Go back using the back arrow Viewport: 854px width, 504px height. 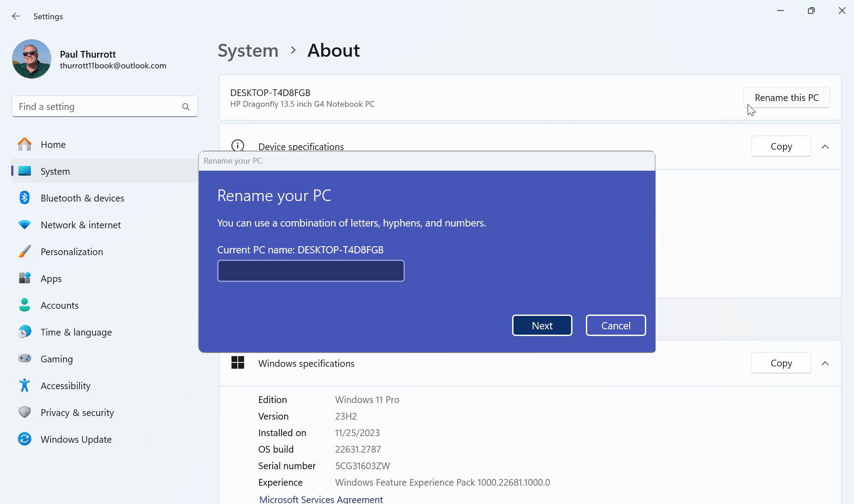coord(16,17)
